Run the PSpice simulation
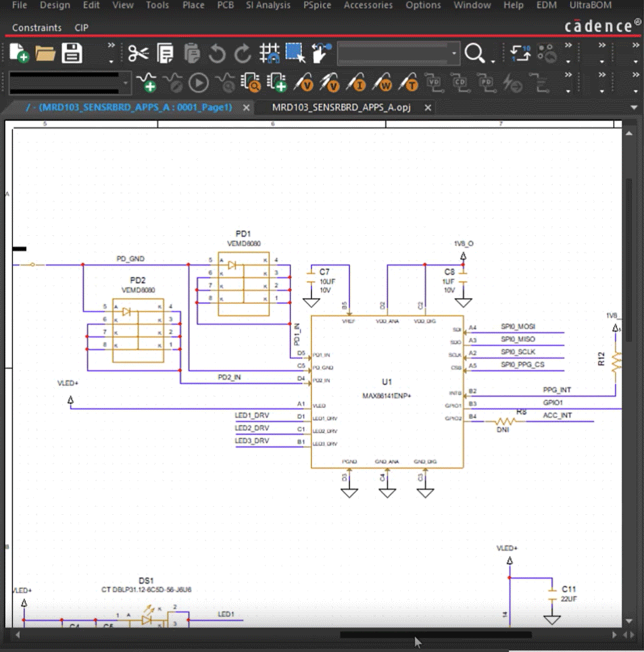Screen dimensions: 644x652 (199, 82)
